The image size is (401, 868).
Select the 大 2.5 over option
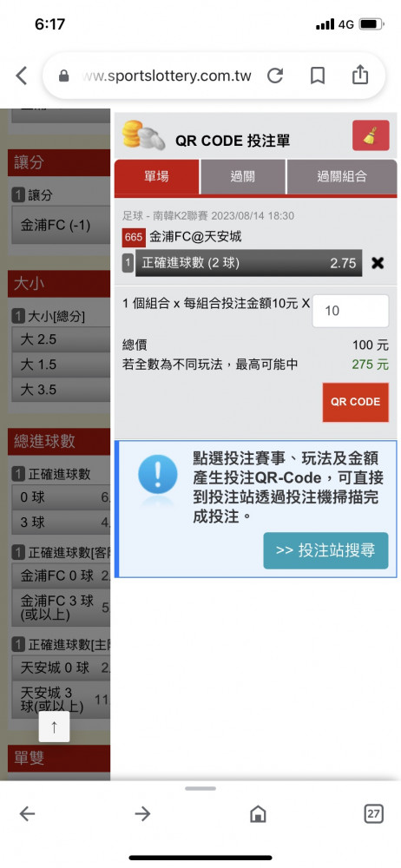click(61, 339)
